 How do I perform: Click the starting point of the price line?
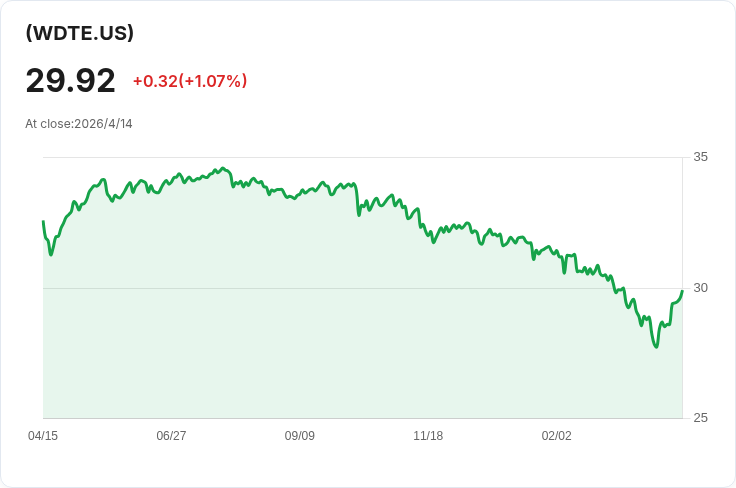tap(43, 222)
